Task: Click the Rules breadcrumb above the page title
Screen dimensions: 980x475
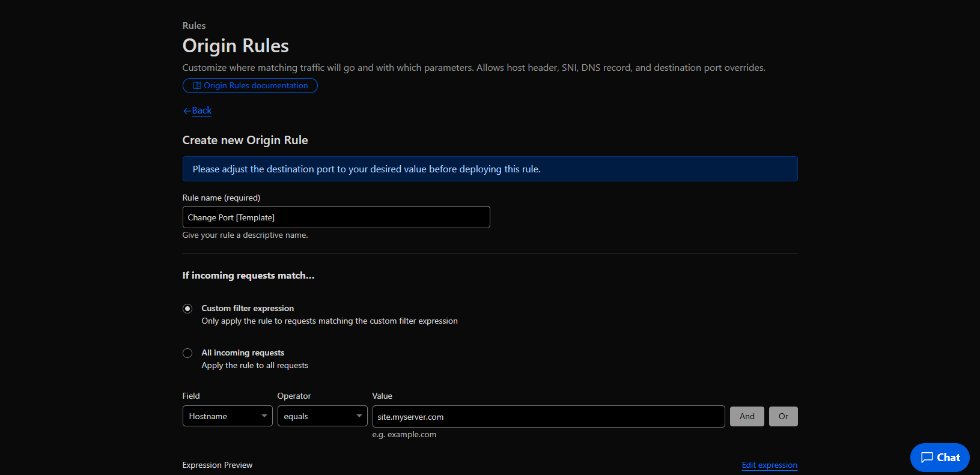Action: (x=194, y=26)
